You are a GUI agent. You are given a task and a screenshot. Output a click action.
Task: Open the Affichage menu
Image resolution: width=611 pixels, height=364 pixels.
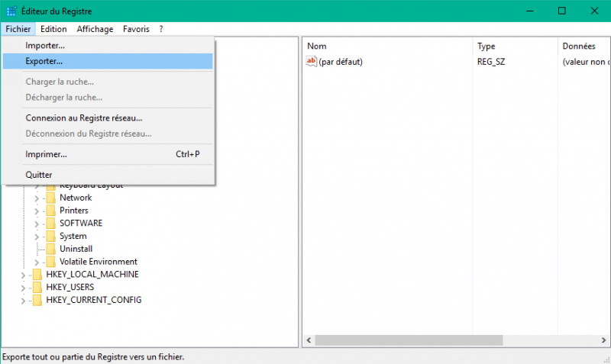click(x=95, y=29)
